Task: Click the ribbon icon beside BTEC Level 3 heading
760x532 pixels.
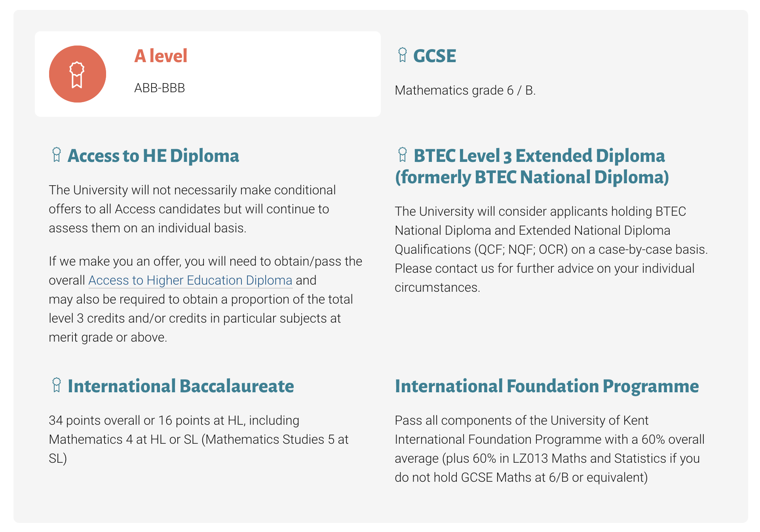Action: (402, 155)
